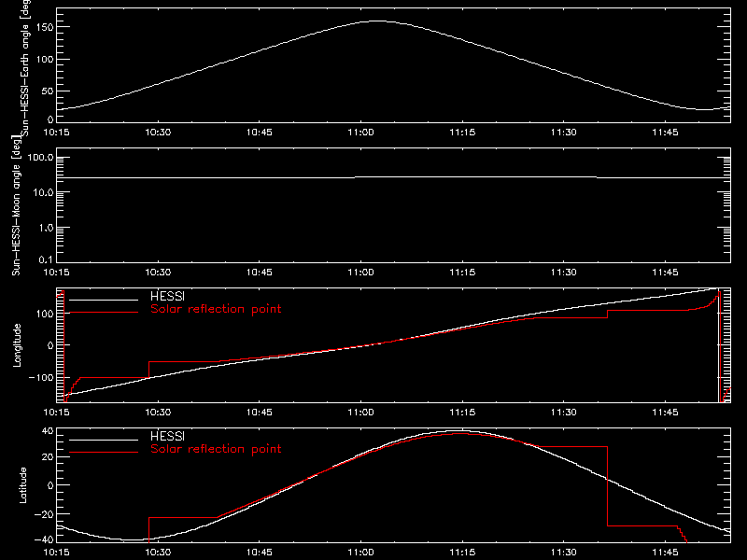Viewport: 747px width, 560px height.
Task: Click the 11:30 time label under Moon angle plot
Action: [564, 273]
